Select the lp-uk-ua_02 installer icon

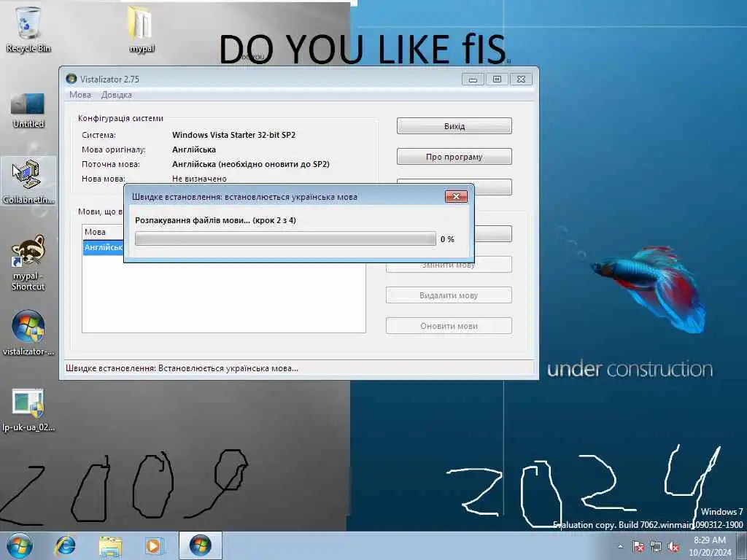click(x=28, y=410)
